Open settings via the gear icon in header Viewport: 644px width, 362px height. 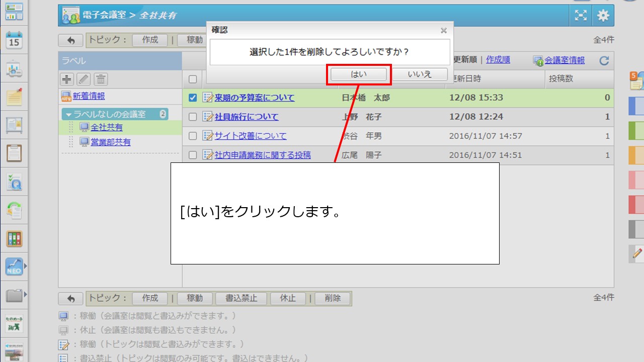pyautogui.click(x=603, y=16)
